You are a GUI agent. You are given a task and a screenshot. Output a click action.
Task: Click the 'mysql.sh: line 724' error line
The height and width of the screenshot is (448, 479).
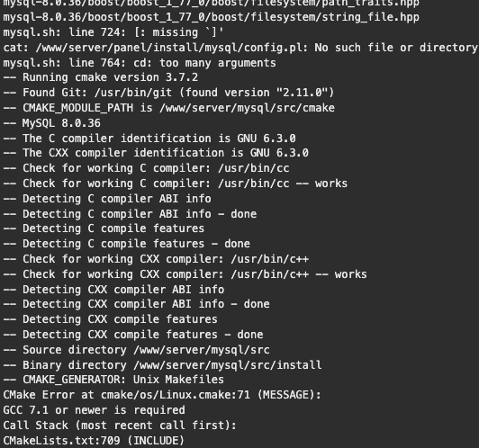(x=113, y=32)
